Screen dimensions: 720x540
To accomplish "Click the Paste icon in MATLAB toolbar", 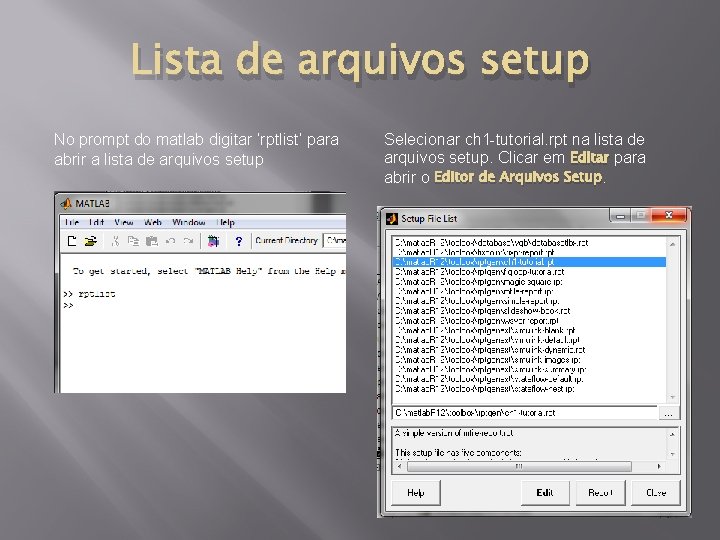I will 152,241.
